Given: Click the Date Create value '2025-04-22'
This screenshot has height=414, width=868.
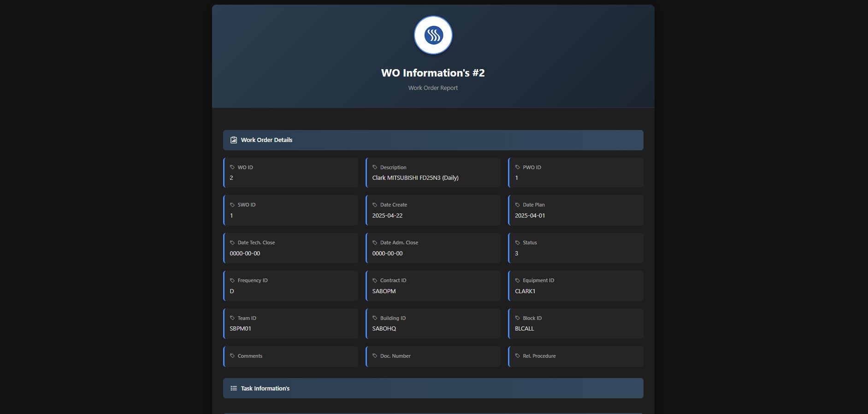Looking at the screenshot, I should 387,216.
